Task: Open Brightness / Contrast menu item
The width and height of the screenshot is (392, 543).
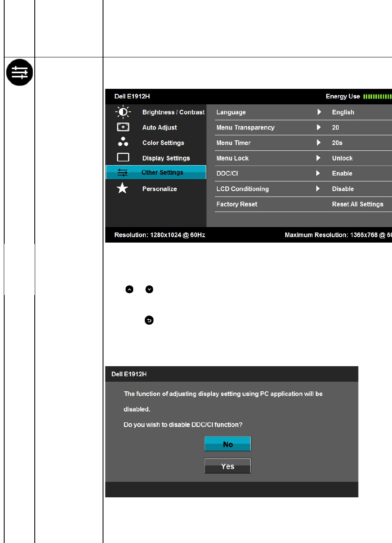Action: [x=173, y=112]
